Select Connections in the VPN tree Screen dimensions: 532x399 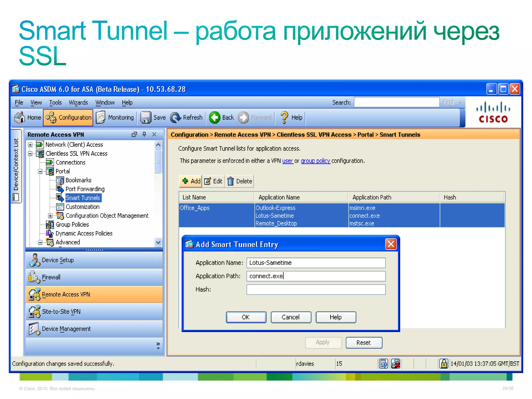pyautogui.click(x=70, y=163)
